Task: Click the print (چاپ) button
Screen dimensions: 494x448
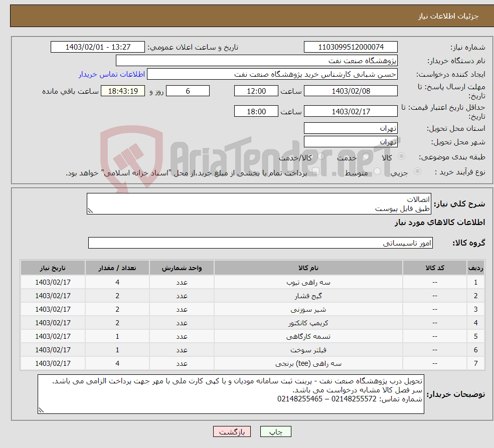Action: point(276,431)
